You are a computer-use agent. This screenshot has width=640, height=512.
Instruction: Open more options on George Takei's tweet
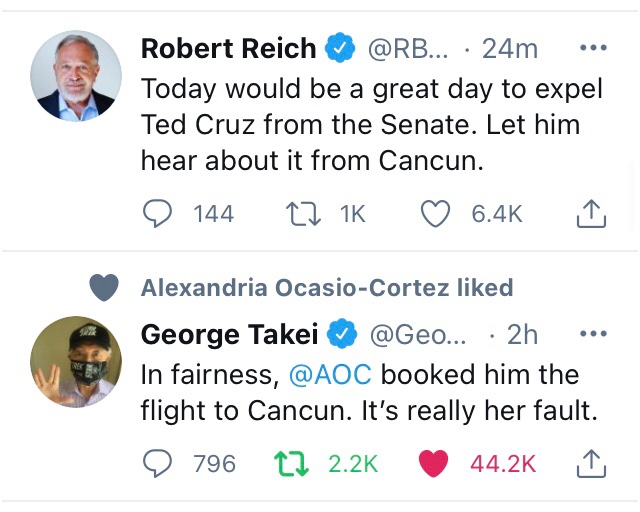593,333
